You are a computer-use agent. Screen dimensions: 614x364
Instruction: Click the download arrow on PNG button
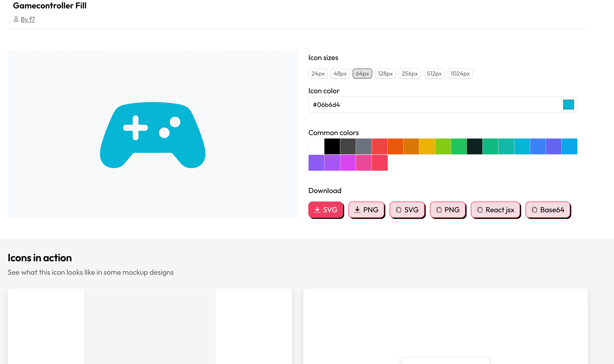pyautogui.click(x=357, y=210)
